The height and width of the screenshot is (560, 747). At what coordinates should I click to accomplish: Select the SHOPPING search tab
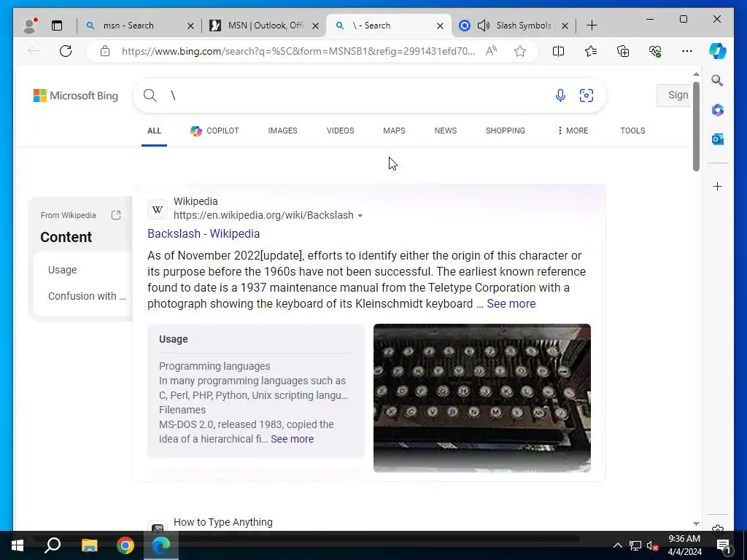pos(506,131)
